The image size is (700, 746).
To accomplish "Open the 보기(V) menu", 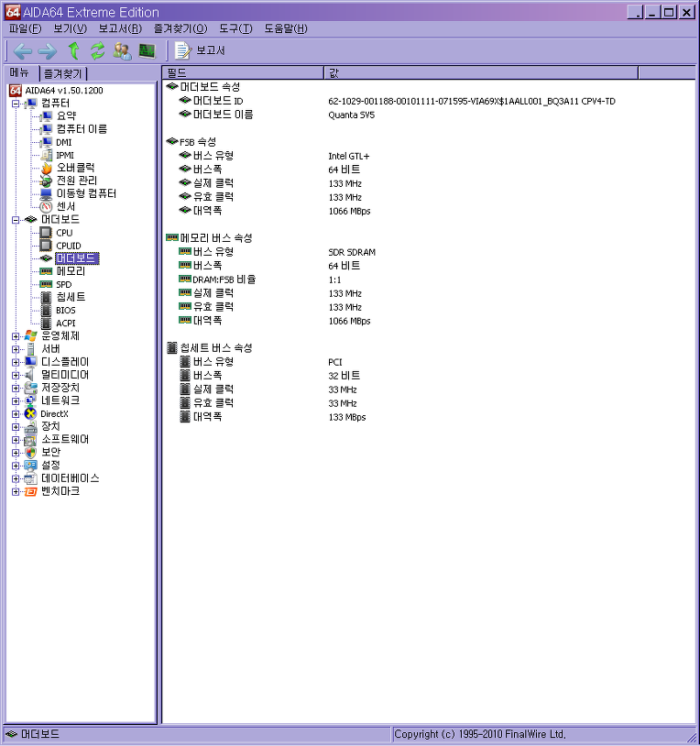I will click(x=70, y=28).
